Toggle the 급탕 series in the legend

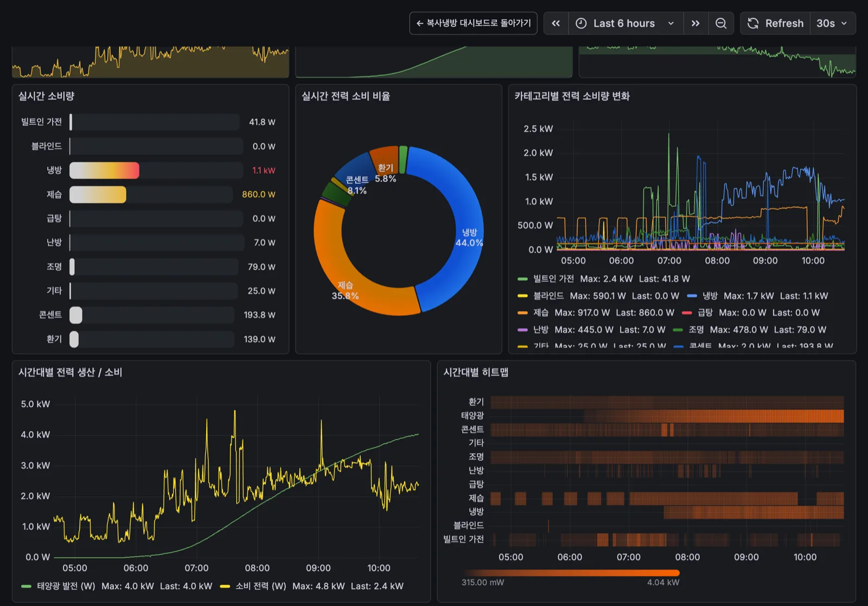705,312
